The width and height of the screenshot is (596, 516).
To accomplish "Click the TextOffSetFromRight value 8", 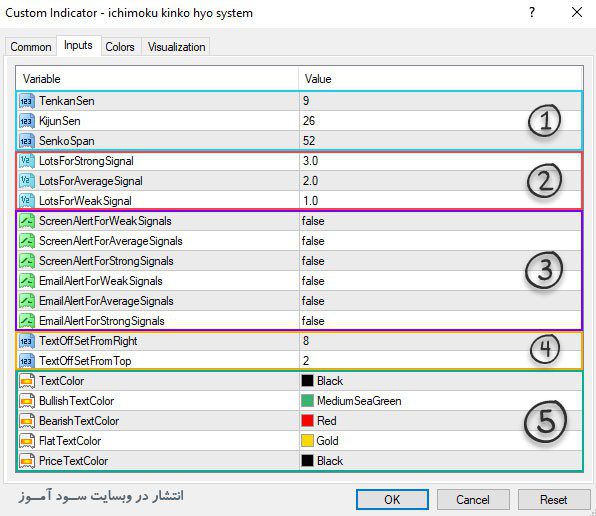I will click(x=306, y=341).
